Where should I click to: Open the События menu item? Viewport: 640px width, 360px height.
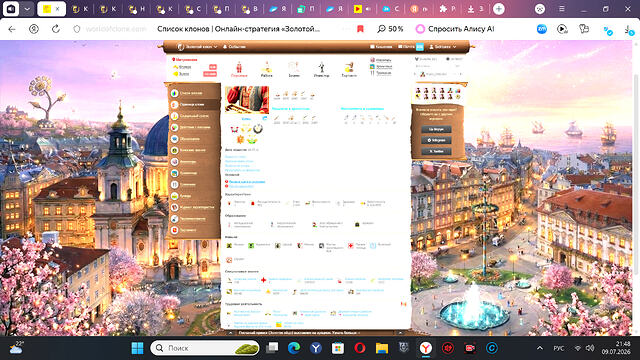234,47
